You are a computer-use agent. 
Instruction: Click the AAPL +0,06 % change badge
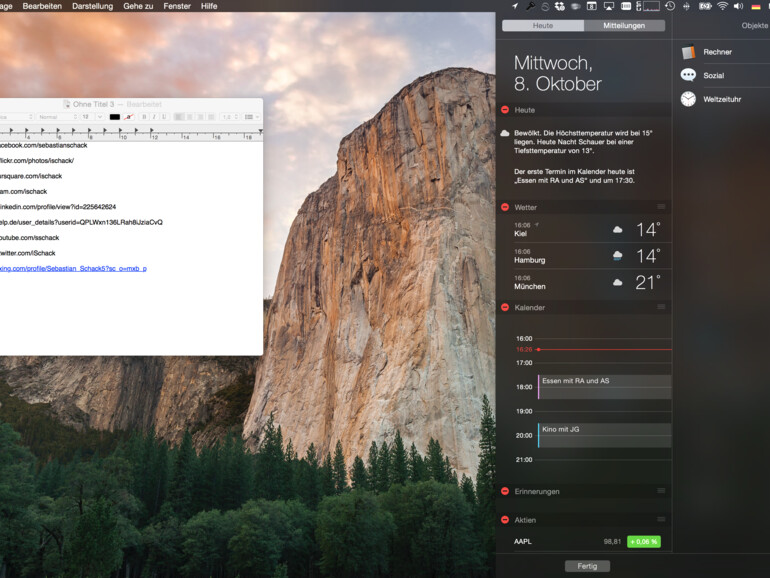tap(644, 541)
